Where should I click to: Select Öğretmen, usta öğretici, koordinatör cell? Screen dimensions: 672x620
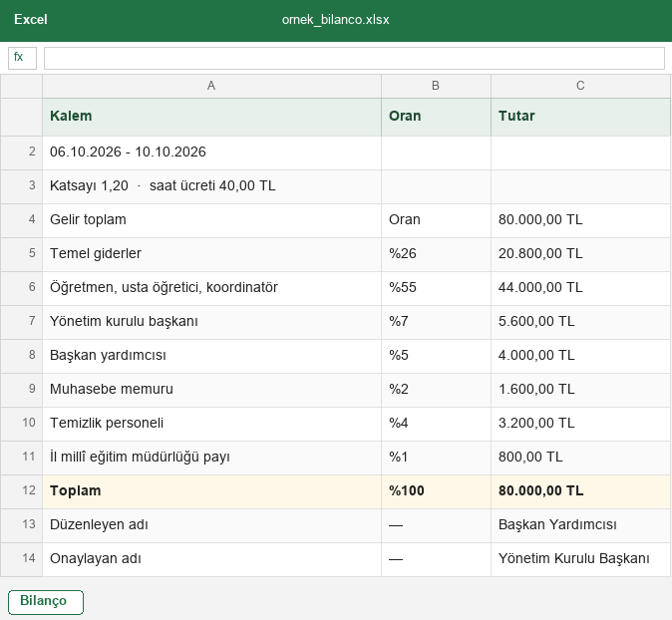(211, 288)
